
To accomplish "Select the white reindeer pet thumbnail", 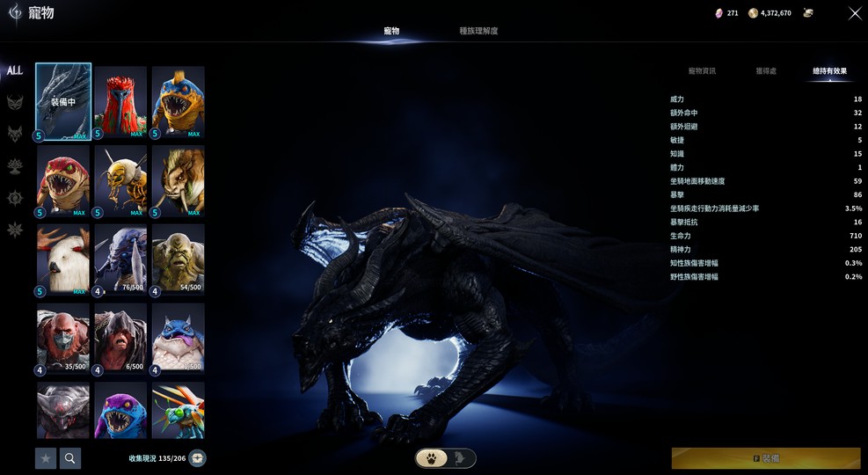I will [63, 260].
